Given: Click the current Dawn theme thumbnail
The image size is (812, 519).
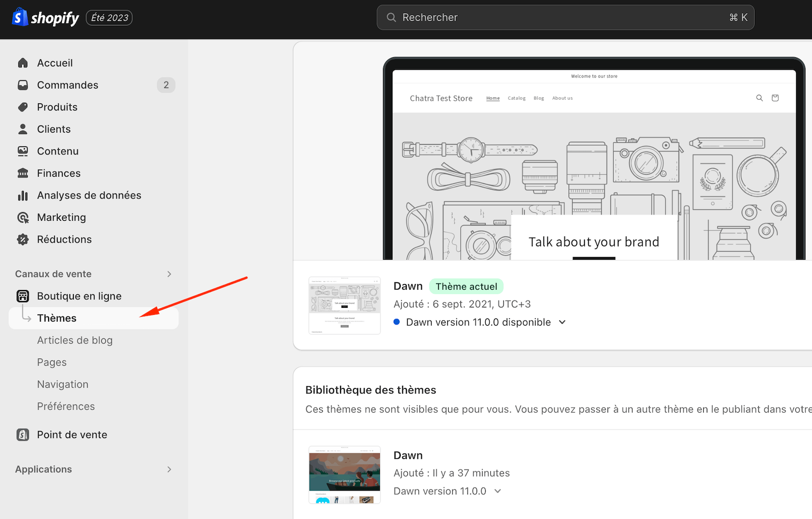Looking at the screenshot, I should 345,305.
